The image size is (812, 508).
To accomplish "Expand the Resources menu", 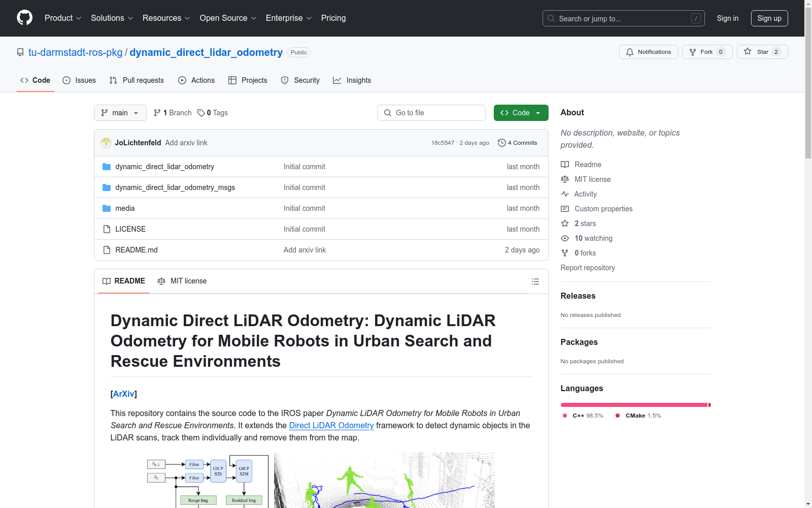I will (x=166, y=18).
